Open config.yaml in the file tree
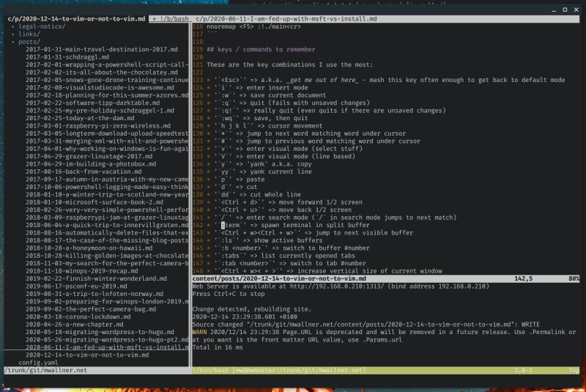Image resolution: width=586 pixels, height=392 pixels. [38, 363]
